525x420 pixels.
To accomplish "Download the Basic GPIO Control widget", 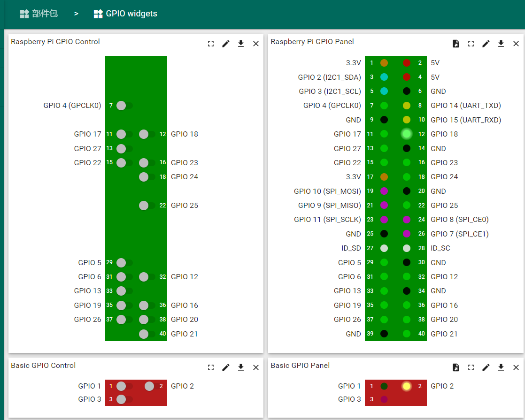I will (241, 367).
